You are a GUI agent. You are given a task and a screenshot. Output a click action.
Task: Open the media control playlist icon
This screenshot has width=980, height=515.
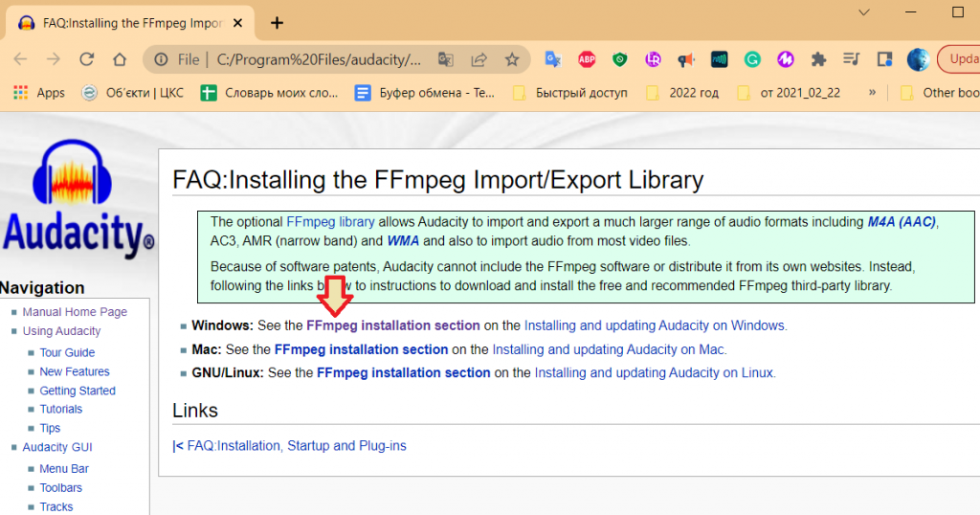click(851, 59)
